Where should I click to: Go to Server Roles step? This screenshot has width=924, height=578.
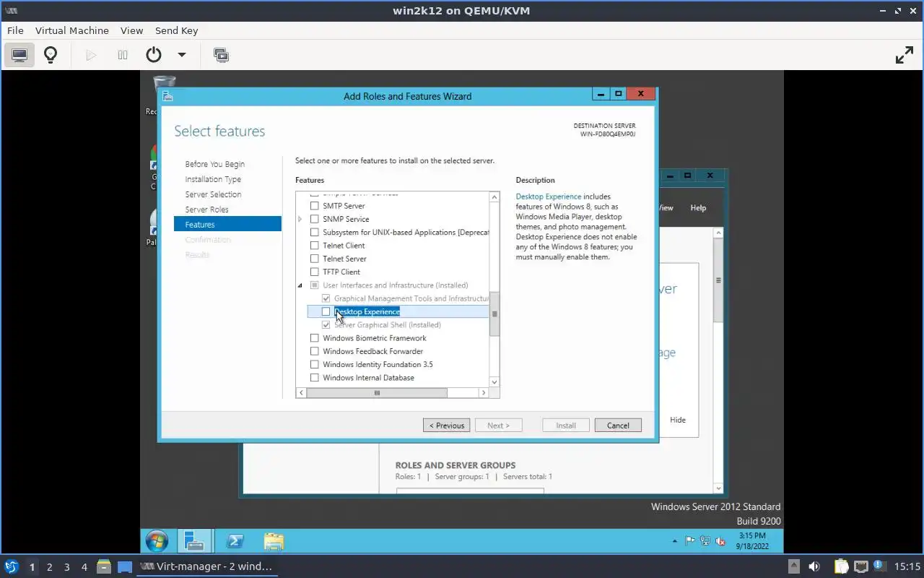tap(206, 210)
